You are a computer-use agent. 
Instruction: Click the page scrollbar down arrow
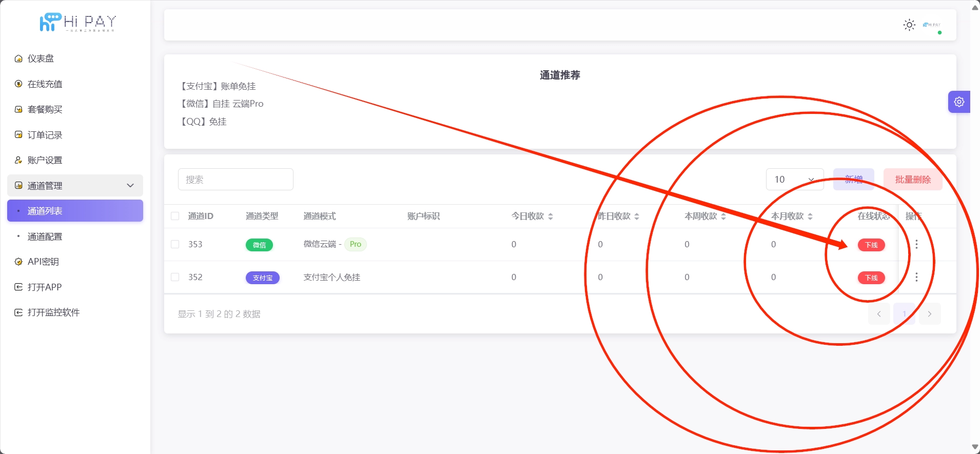[x=975, y=447]
